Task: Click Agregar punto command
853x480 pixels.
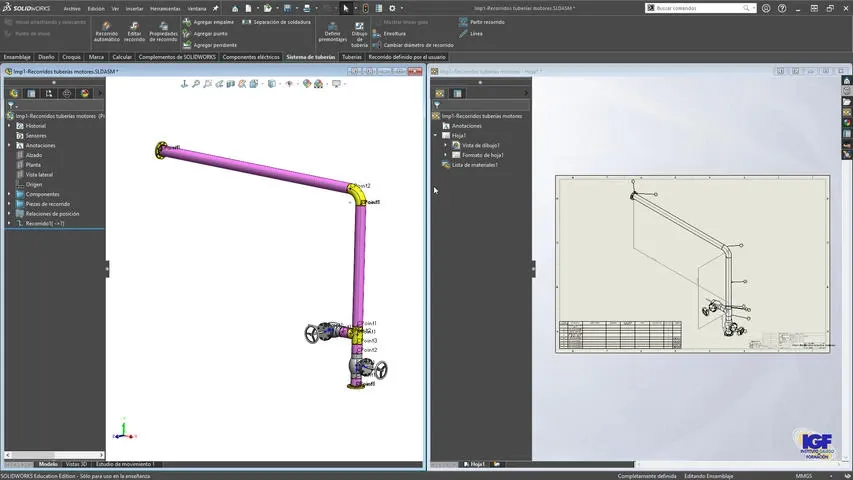Action: tap(205, 34)
